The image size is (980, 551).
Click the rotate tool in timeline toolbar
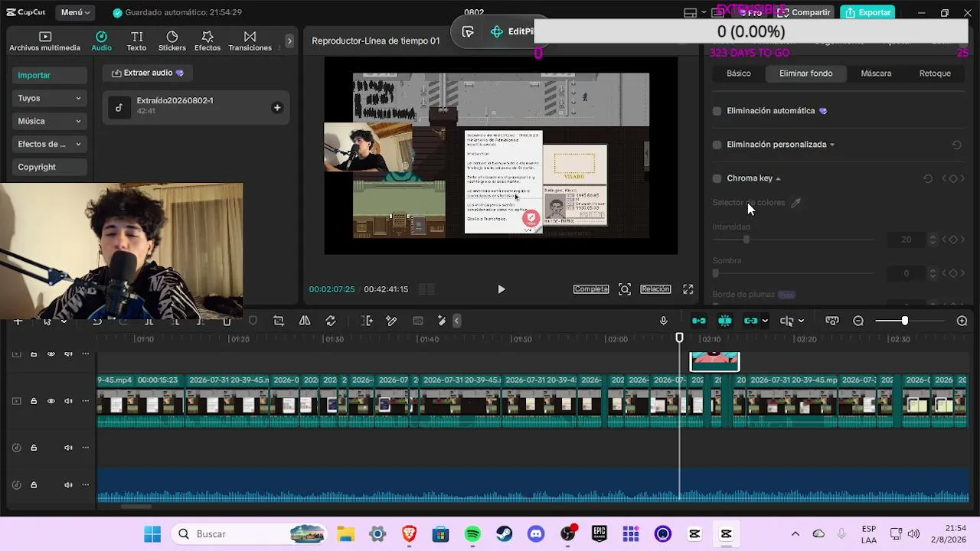[x=331, y=321]
